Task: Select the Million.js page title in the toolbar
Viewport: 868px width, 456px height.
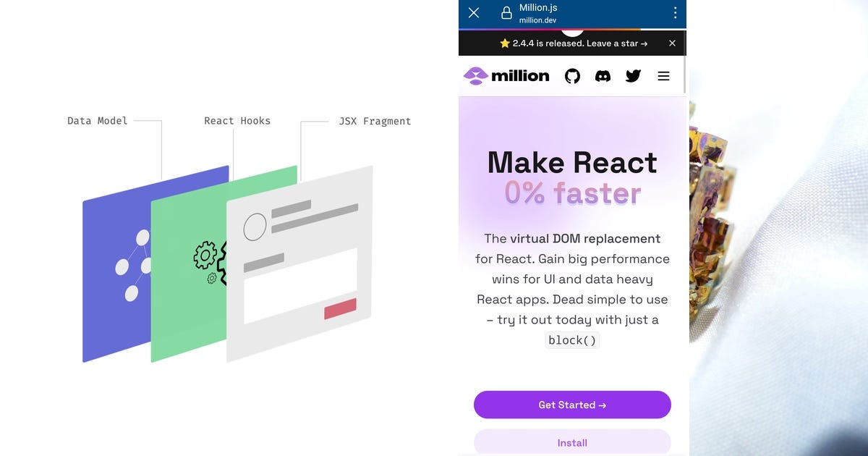Action: coord(537,8)
